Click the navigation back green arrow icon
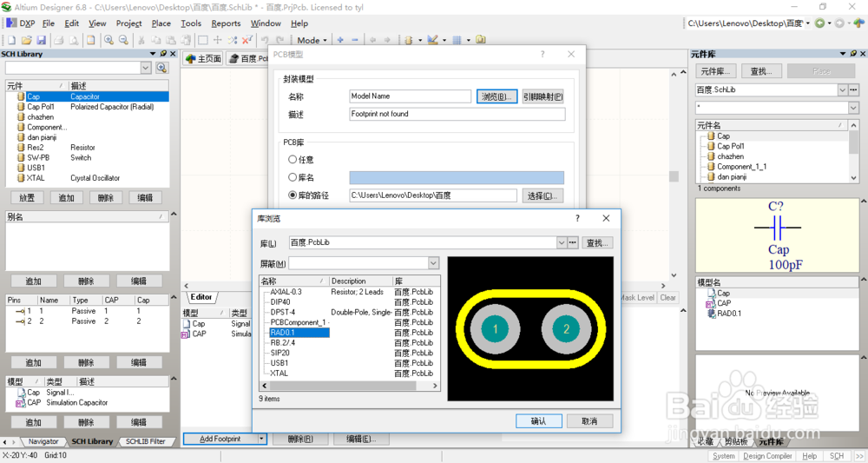 click(x=820, y=23)
